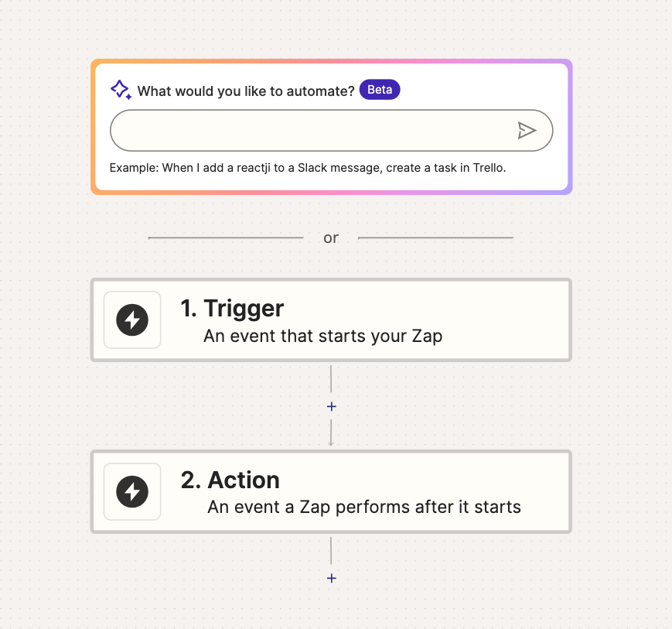Add a step between Trigger and Action

[331, 406]
